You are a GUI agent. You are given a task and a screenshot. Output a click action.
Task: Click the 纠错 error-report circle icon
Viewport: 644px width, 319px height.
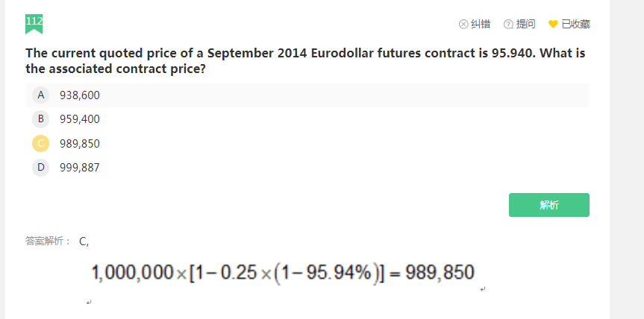(463, 24)
